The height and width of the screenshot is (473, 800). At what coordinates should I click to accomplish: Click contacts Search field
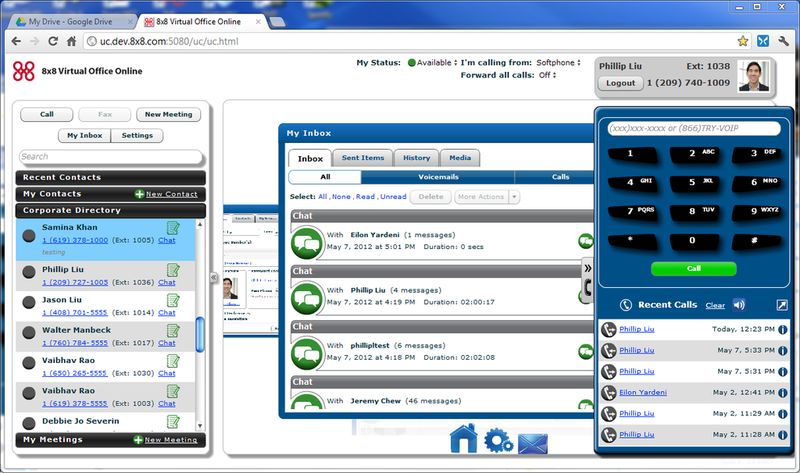pyautogui.click(x=111, y=157)
